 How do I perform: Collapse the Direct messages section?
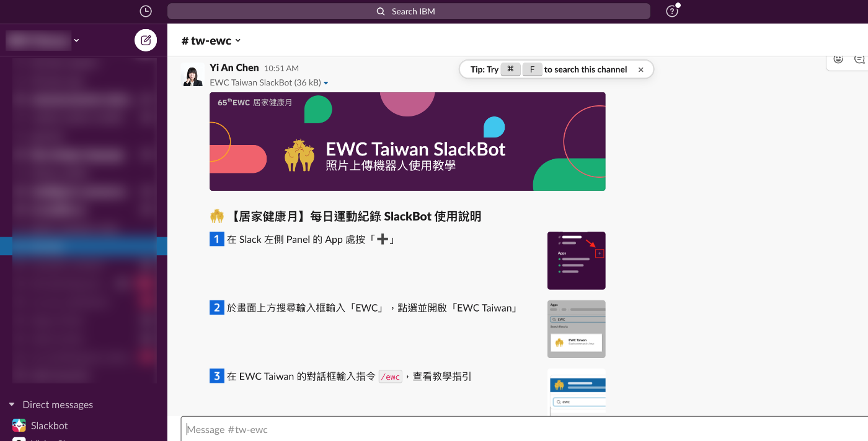tap(12, 404)
